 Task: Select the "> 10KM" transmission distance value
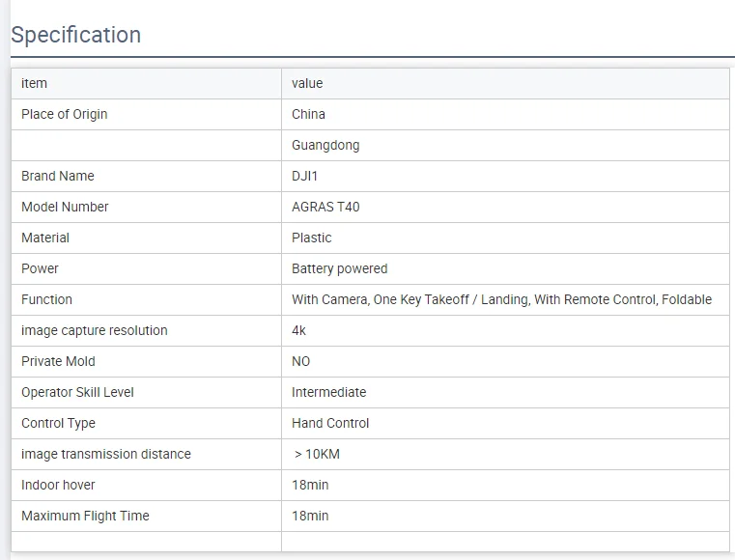click(x=317, y=454)
